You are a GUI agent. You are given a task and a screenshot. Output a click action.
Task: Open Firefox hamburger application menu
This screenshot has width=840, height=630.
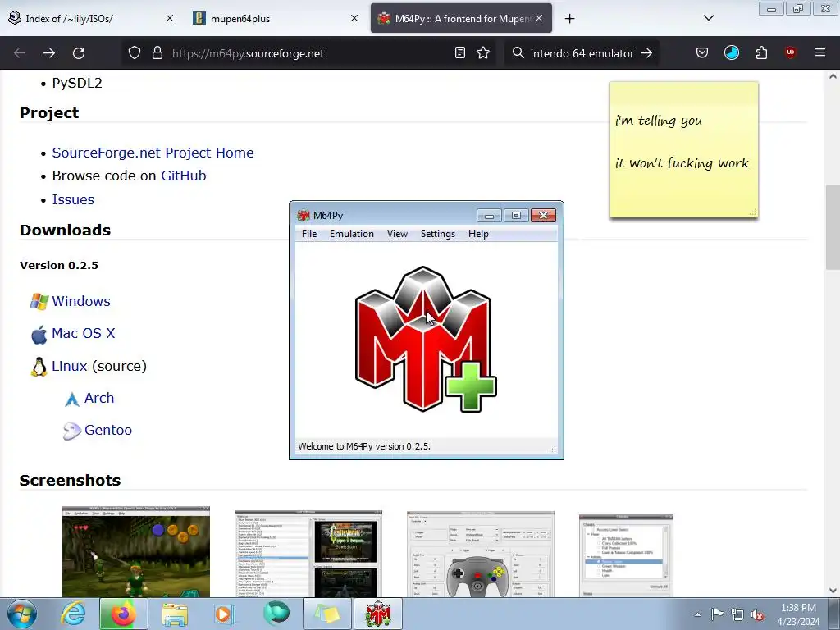pyautogui.click(x=820, y=53)
